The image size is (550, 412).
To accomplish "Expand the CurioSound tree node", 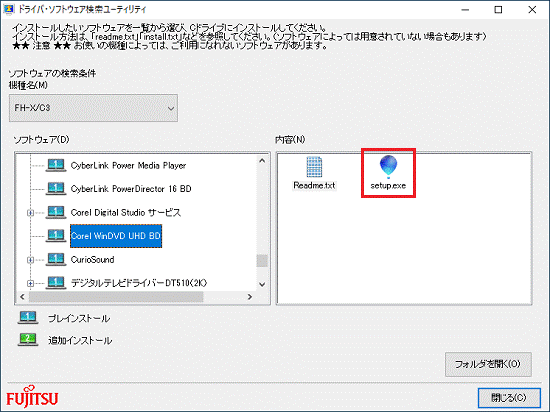I will pyautogui.click(x=31, y=260).
